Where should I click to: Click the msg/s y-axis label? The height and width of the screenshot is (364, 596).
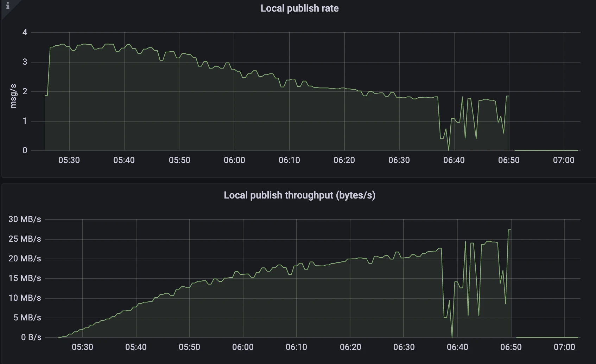13,96
